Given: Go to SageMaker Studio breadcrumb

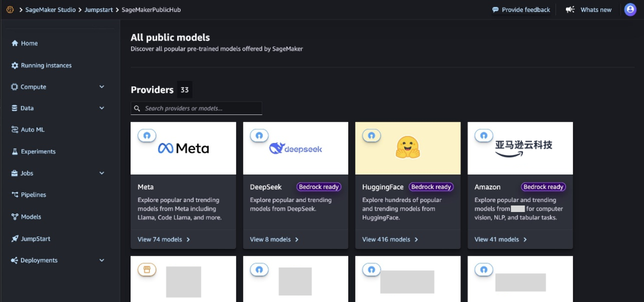Looking at the screenshot, I should pos(51,10).
